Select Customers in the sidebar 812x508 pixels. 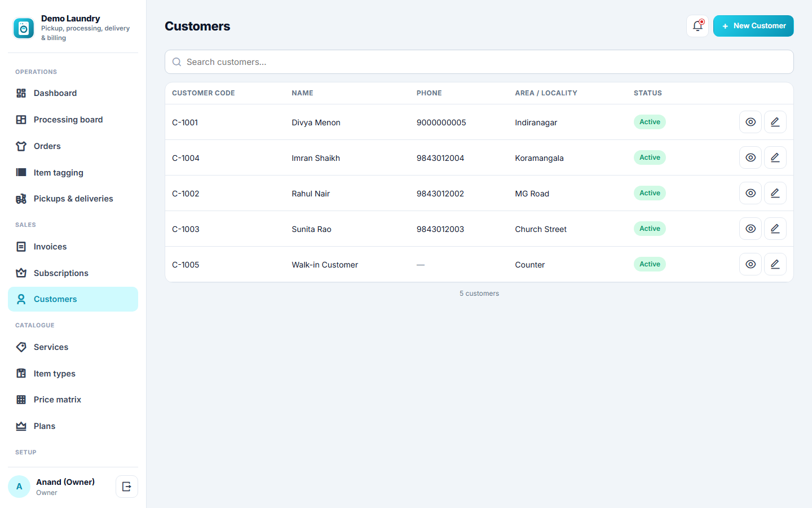[x=73, y=299]
